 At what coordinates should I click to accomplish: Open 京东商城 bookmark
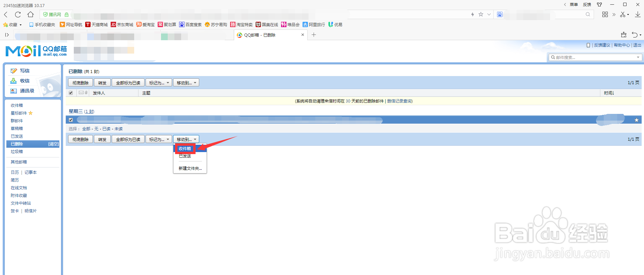[122, 24]
